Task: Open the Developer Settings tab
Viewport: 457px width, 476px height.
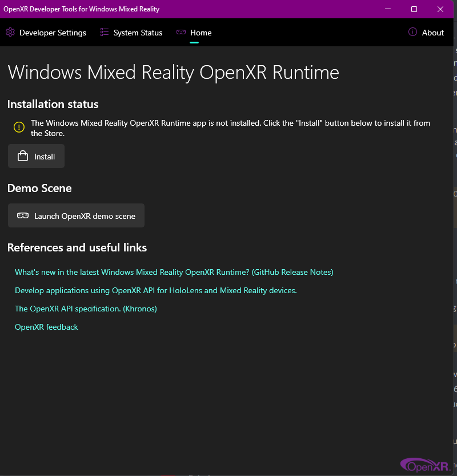Action: [x=46, y=33]
